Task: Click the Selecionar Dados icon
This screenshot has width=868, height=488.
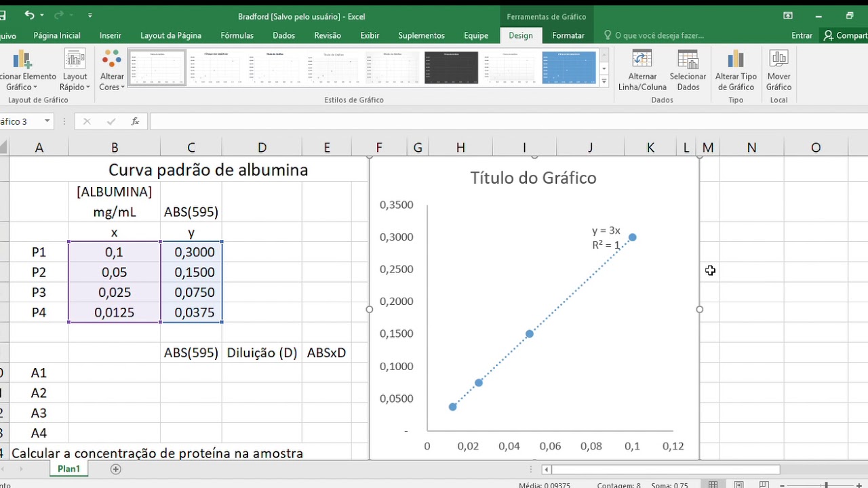Action: point(688,70)
